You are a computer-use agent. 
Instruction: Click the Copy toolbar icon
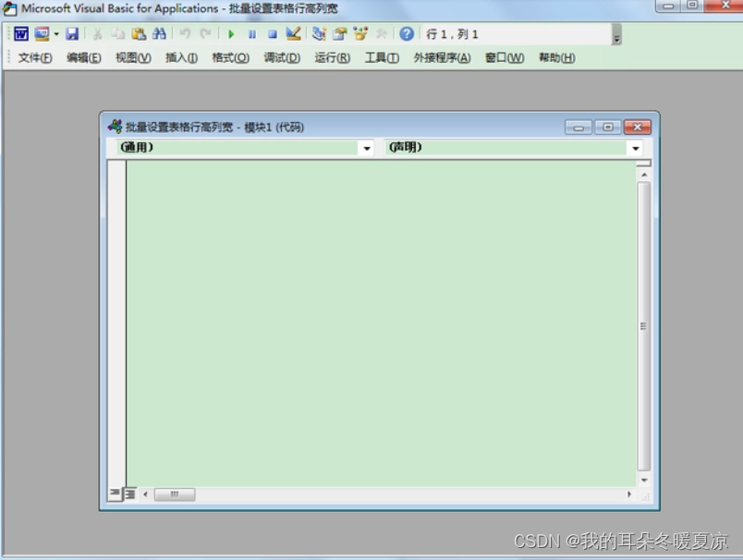click(118, 34)
